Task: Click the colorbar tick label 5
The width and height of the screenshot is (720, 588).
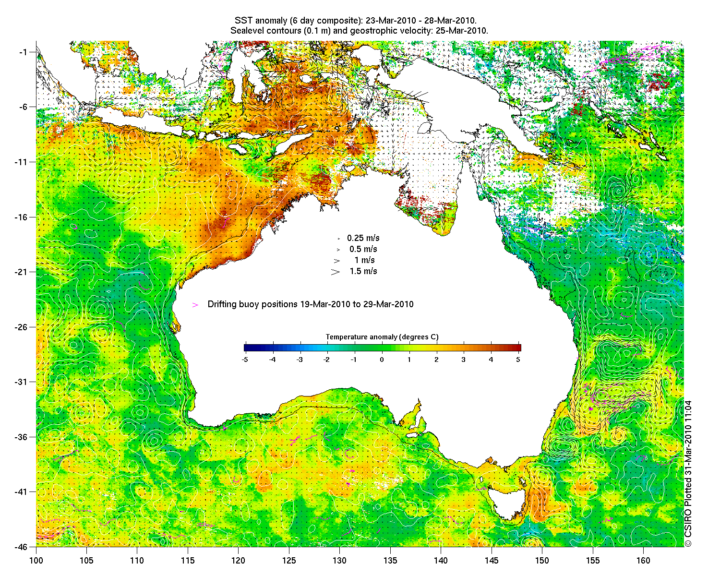Action: 518,359
